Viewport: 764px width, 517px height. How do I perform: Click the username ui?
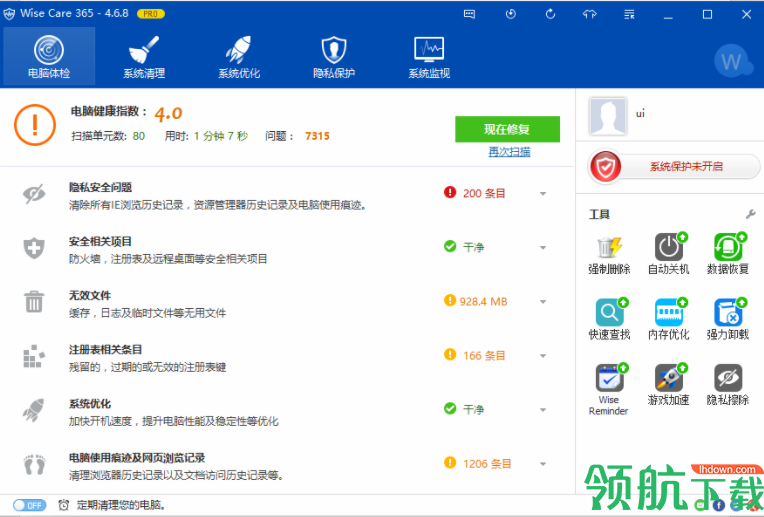(x=640, y=114)
